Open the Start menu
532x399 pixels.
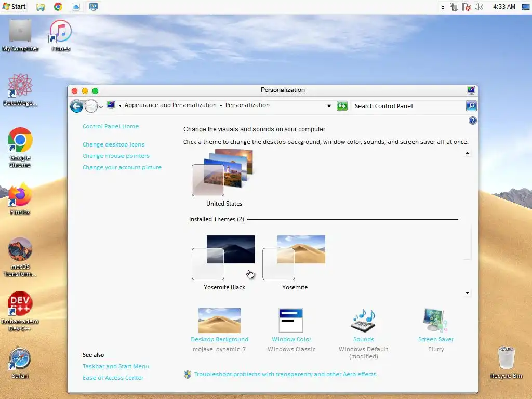pos(14,6)
